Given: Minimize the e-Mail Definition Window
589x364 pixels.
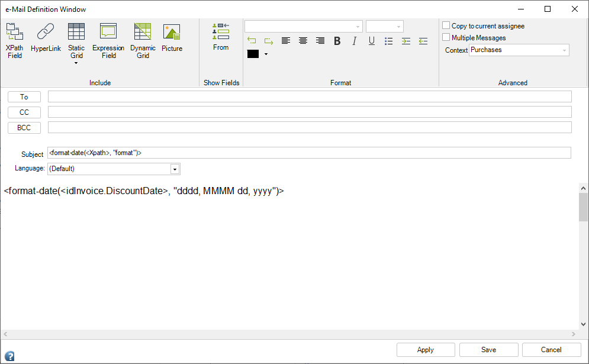Looking at the screenshot, I should [521, 9].
